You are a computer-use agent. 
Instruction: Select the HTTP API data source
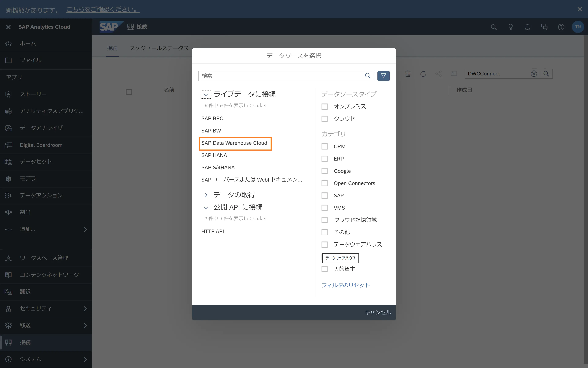(x=213, y=232)
